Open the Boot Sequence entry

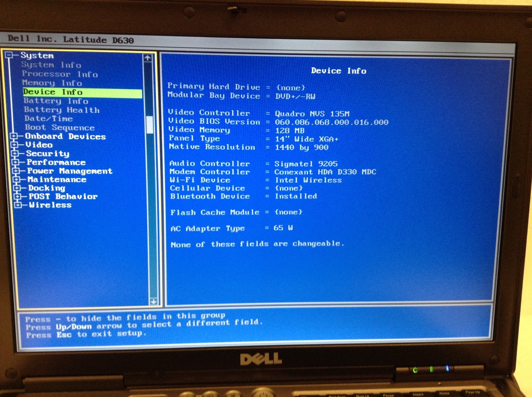tap(60, 128)
